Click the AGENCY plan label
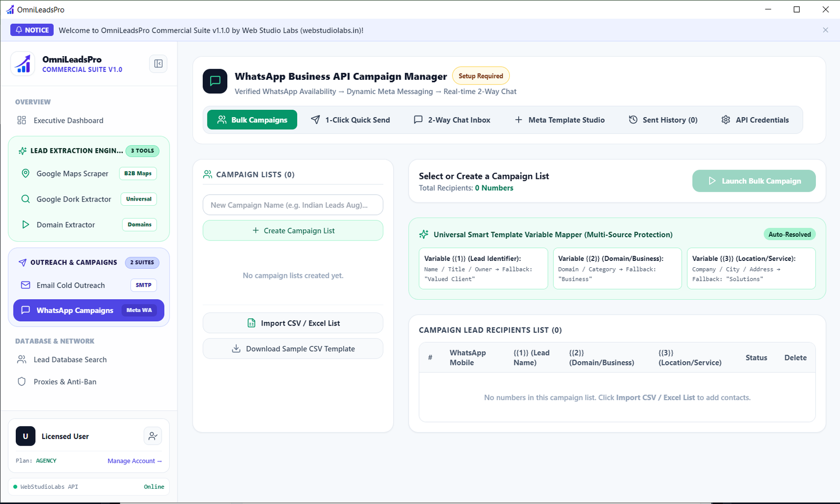The image size is (840, 504). tap(46, 461)
